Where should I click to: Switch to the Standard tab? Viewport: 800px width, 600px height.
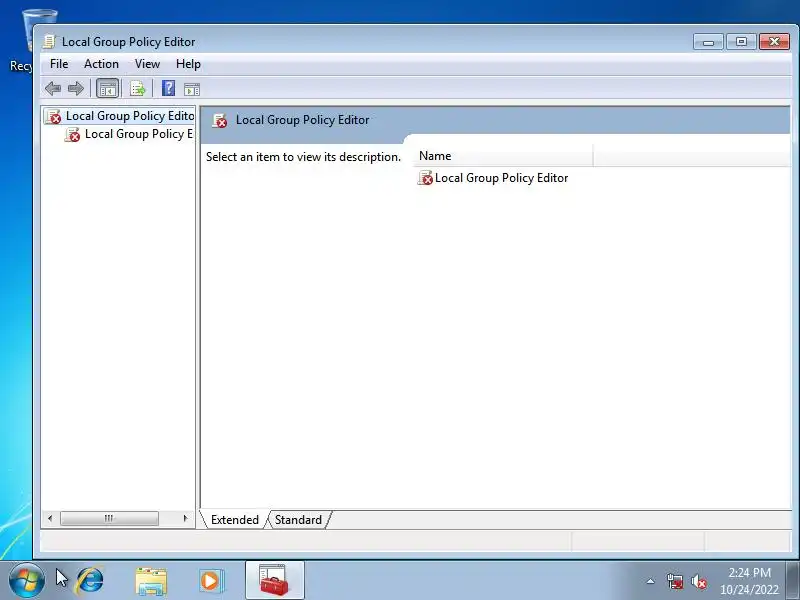click(x=298, y=520)
